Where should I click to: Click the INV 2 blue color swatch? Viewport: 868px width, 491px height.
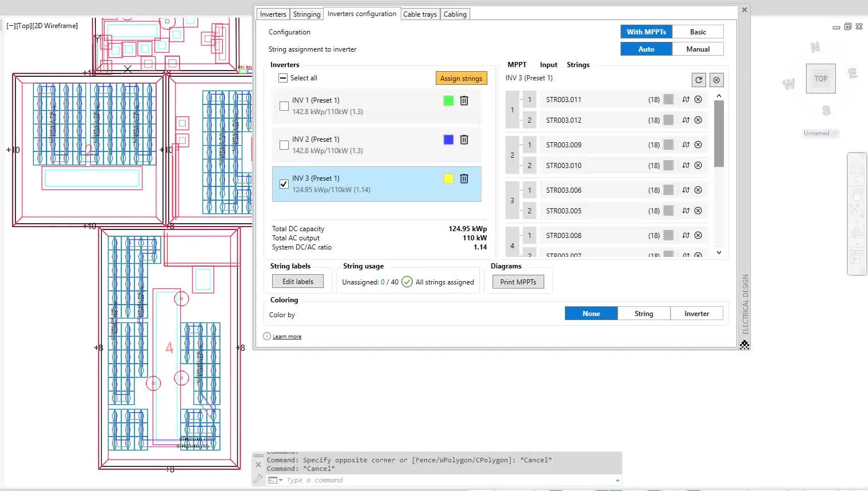448,139
